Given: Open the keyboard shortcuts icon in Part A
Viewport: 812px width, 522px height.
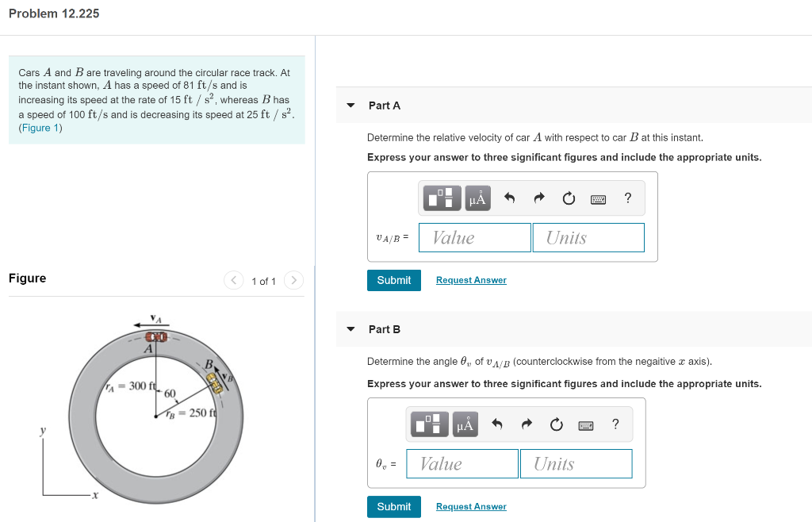Looking at the screenshot, I should click(598, 198).
